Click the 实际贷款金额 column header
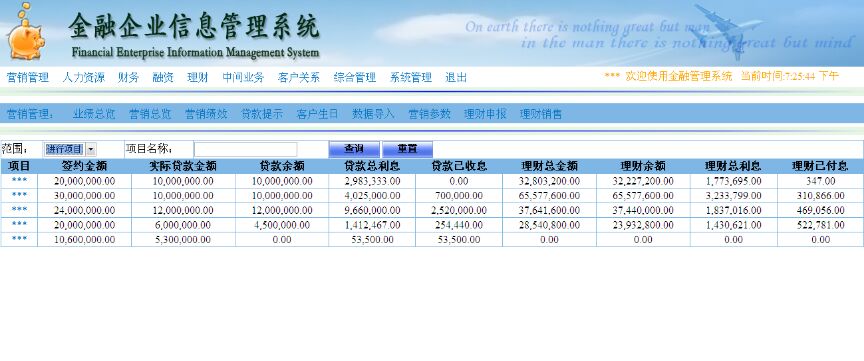 [x=183, y=166]
